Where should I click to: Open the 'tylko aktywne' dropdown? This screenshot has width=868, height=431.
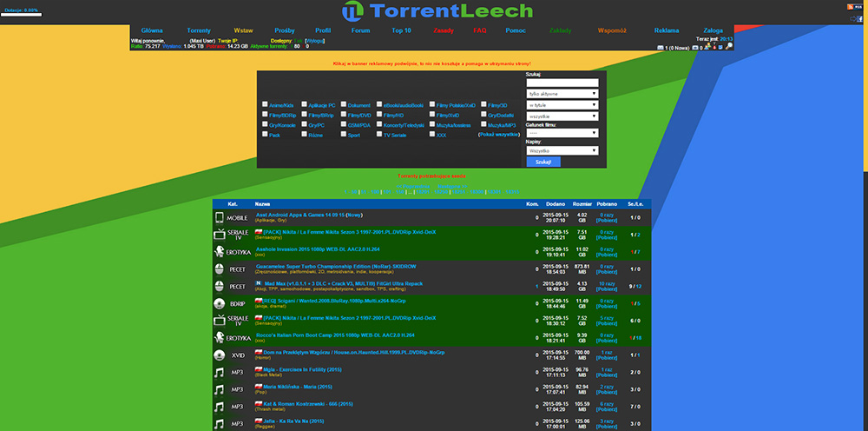pos(562,94)
